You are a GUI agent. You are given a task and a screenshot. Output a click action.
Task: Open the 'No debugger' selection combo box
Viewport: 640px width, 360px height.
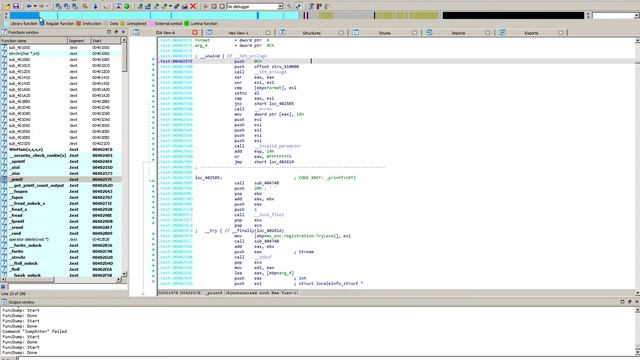point(255,7)
